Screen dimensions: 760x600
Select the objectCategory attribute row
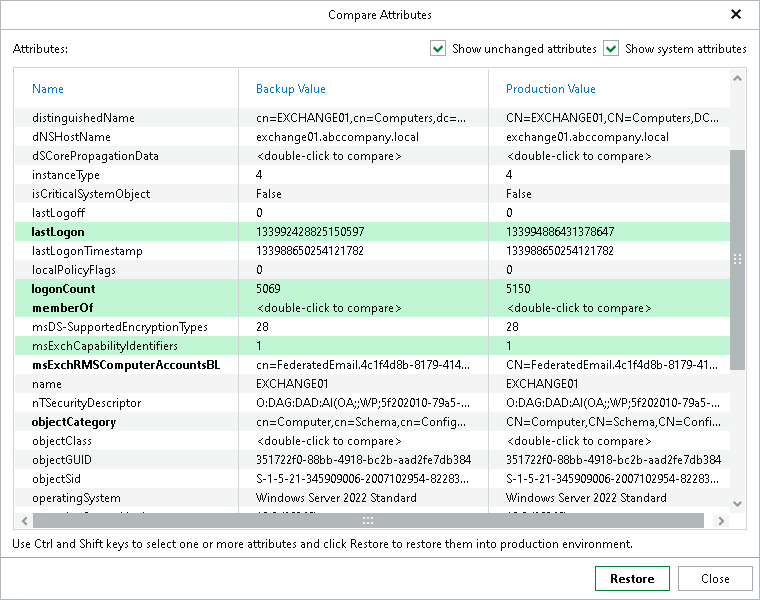point(74,422)
